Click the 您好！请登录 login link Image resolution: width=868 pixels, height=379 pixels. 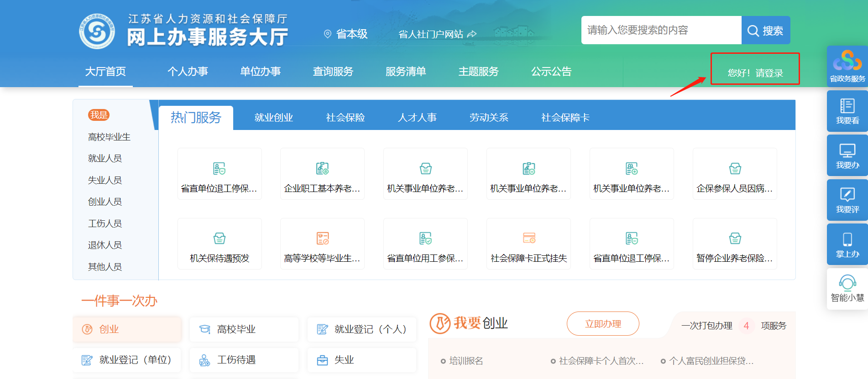755,73
